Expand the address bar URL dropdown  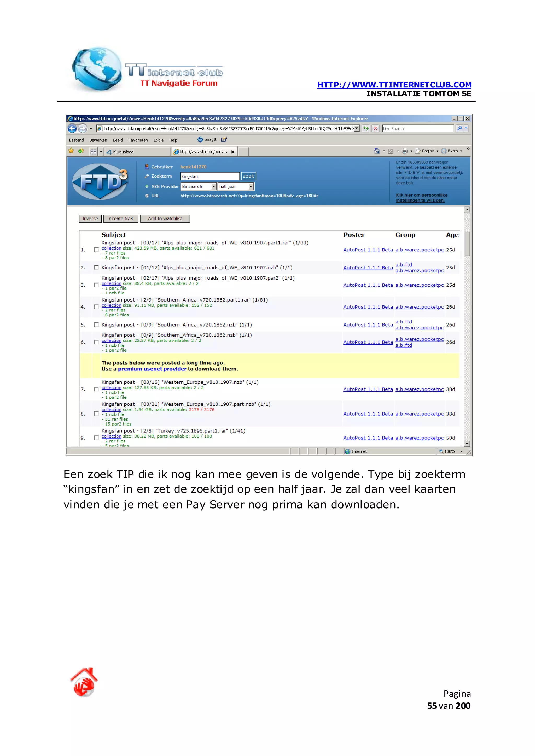356,128
